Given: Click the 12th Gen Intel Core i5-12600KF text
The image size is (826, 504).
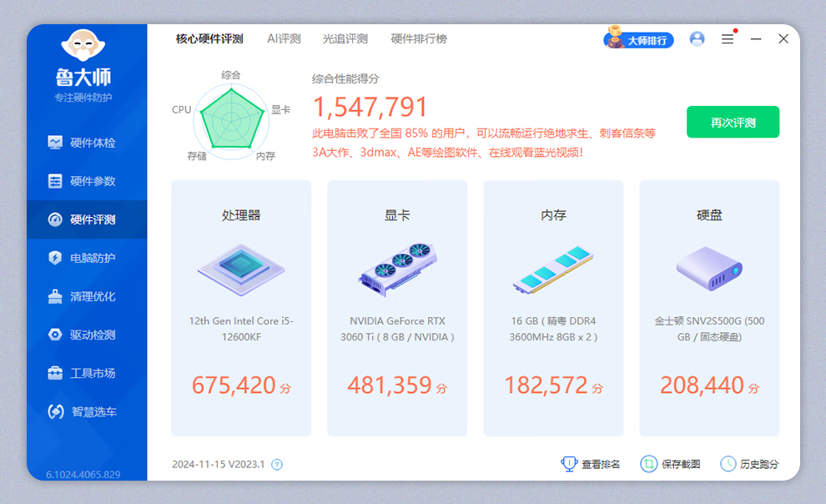Looking at the screenshot, I should click(241, 329).
